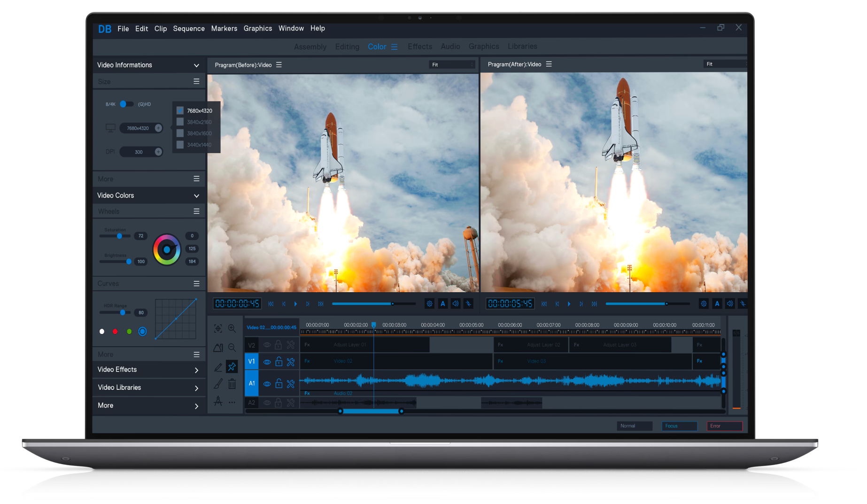The image size is (867, 504).
Task: Click the Saturation slider handle
Action: [119, 236]
